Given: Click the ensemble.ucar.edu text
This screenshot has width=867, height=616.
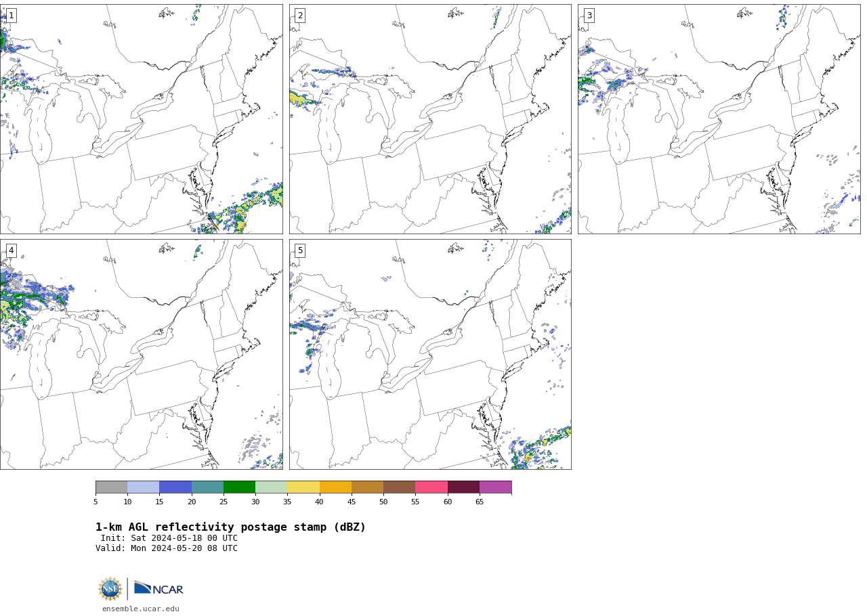Looking at the screenshot, I should (x=141, y=609).
